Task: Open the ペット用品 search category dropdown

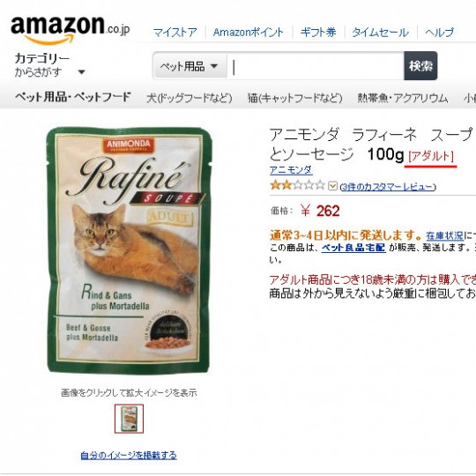Action: [190, 66]
